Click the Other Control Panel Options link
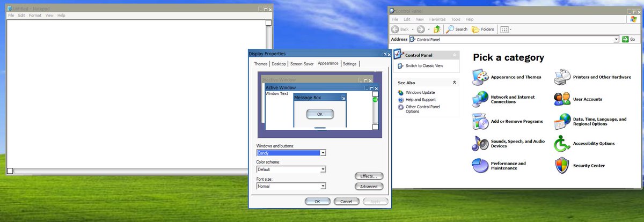 423,109
